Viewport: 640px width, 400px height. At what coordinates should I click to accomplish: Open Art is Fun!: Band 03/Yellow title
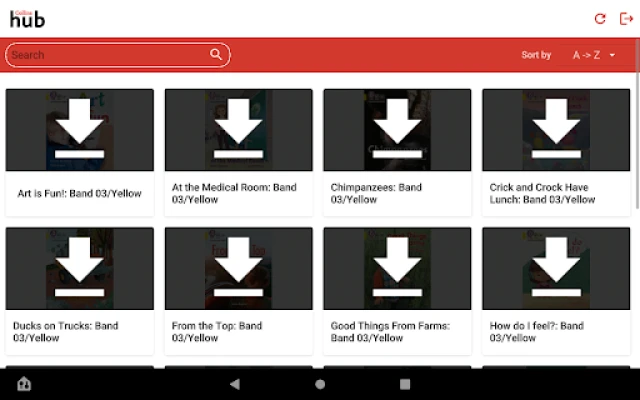(80, 193)
